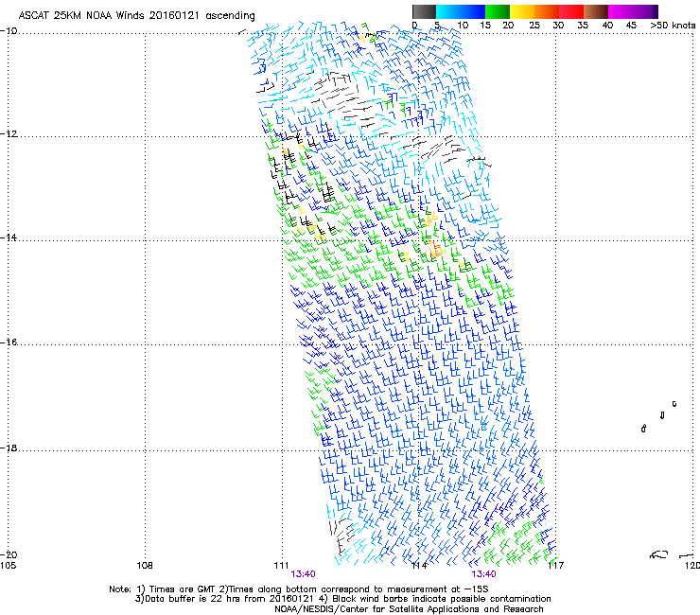Click the '-12' latitude axis label
Viewport: 700px width, 615px height.
pyautogui.click(x=9, y=134)
